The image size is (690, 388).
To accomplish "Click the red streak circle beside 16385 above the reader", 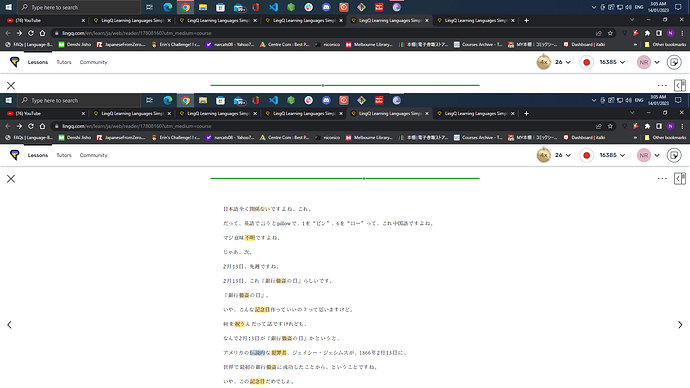I will [x=586, y=155].
